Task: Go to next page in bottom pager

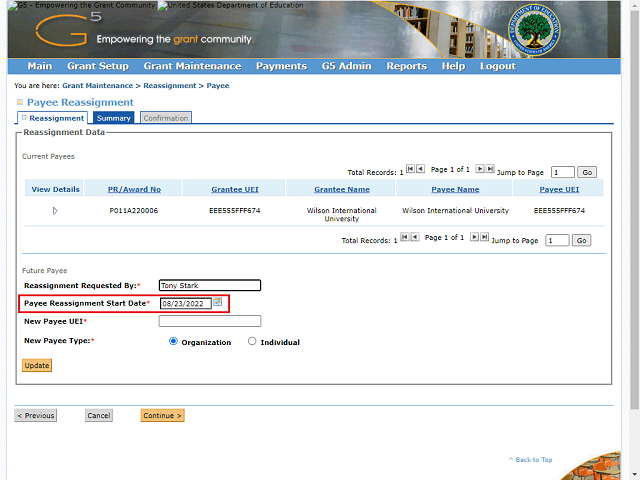Action: (474, 237)
